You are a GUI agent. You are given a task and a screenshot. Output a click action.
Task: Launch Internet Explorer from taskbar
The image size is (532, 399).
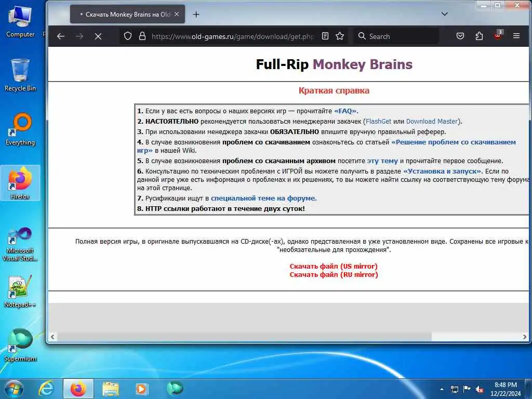46,389
